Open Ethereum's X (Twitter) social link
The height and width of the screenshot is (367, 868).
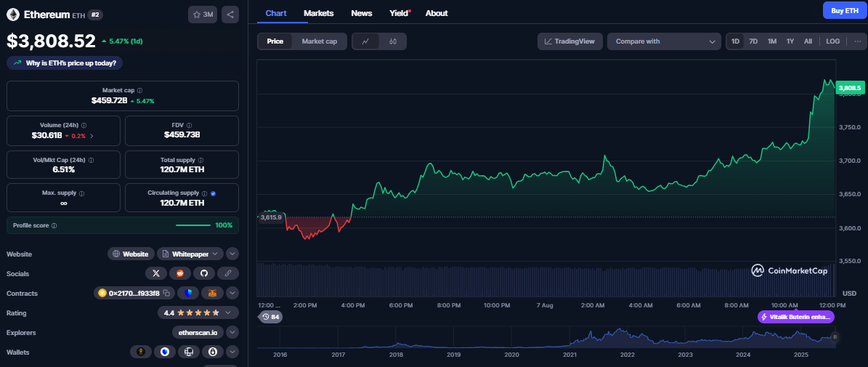point(156,273)
